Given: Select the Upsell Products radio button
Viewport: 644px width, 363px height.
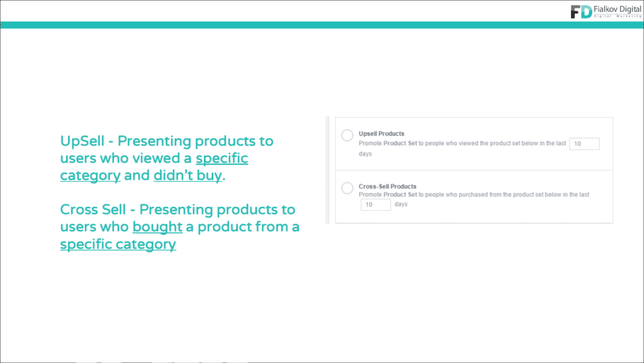Looking at the screenshot, I should pyautogui.click(x=347, y=135).
